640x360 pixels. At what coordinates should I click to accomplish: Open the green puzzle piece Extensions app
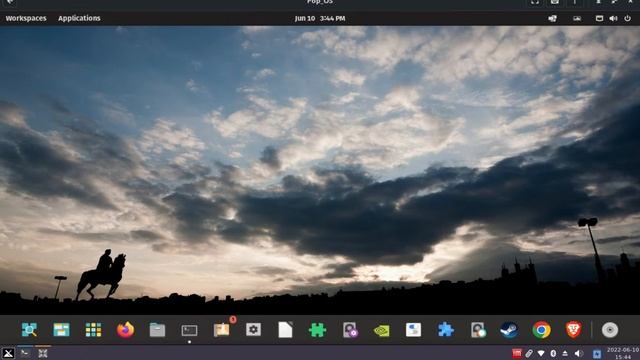pos(318,330)
